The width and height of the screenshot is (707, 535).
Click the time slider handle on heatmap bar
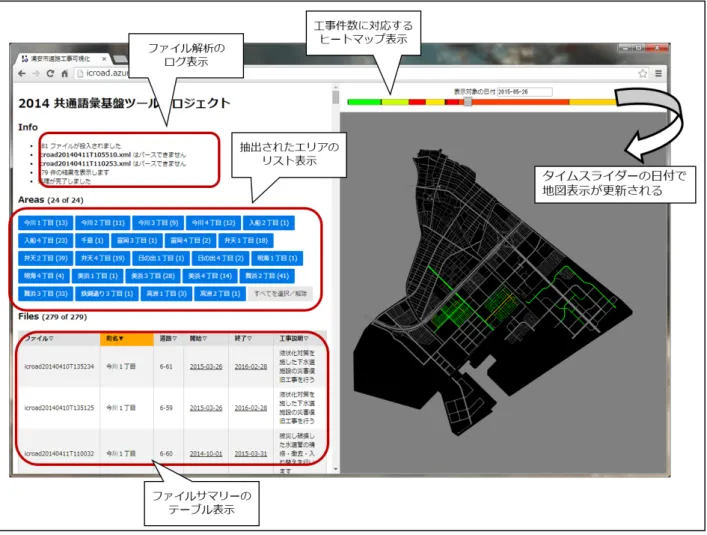(468, 102)
